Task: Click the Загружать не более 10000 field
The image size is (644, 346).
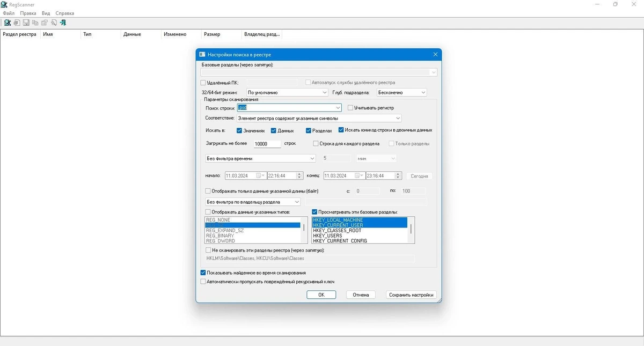Action: (x=267, y=144)
